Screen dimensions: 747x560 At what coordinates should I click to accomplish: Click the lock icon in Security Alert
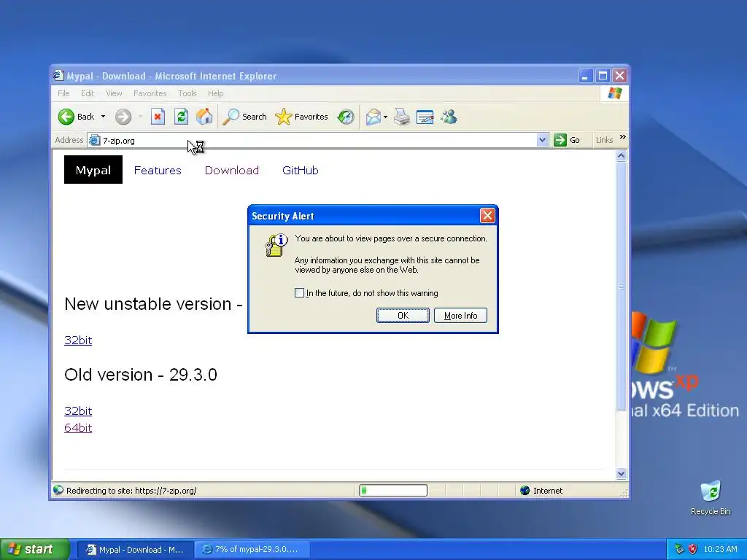[x=275, y=245]
